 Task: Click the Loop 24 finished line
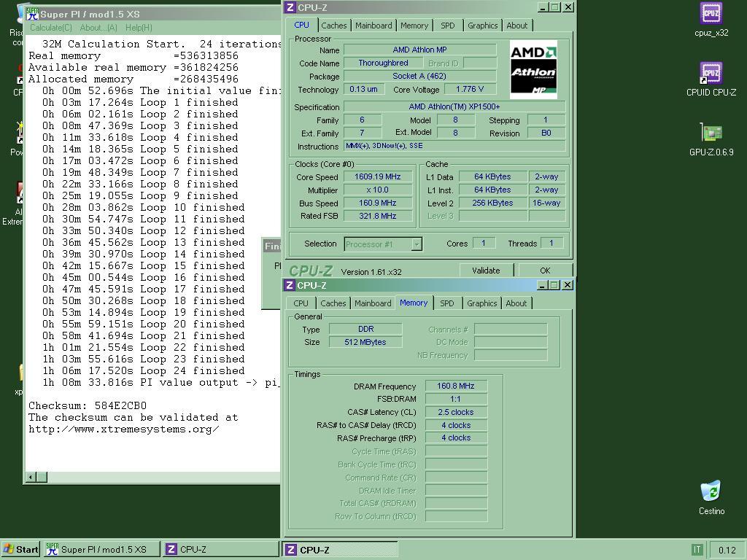[x=144, y=371]
